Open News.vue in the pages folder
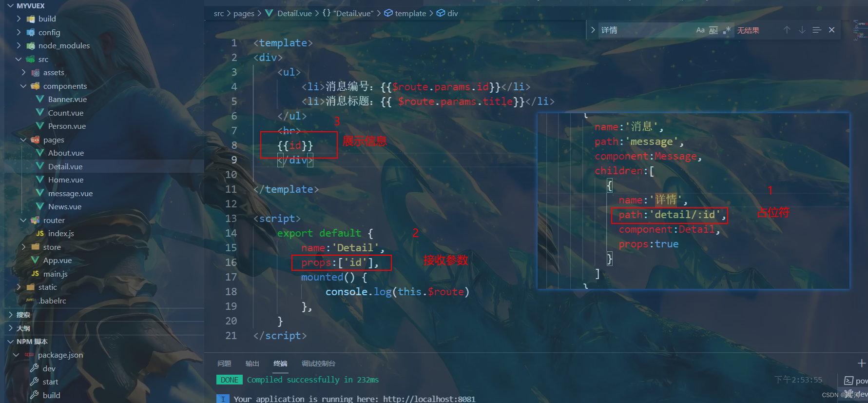Screen dimensions: 868x403 click(x=65, y=206)
